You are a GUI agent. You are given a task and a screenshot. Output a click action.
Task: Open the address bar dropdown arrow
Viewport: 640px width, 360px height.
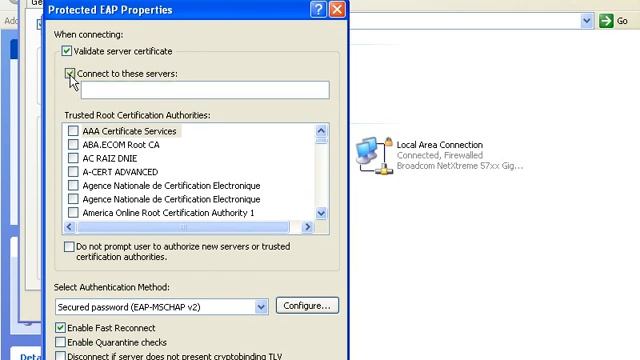pos(587,21)
